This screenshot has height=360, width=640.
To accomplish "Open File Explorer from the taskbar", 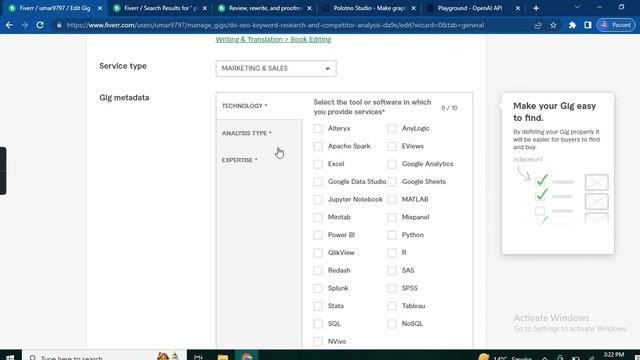I will click(x=223, y=356).
